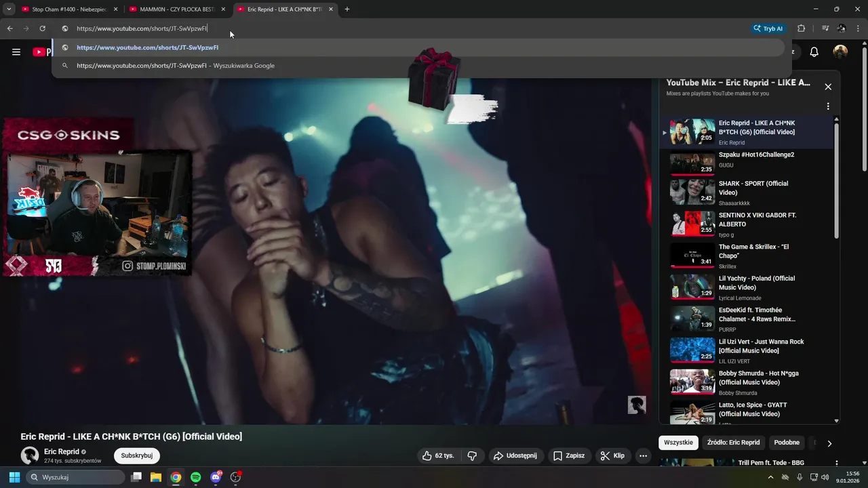The height and width of the screenshot is (488, 868).
Task: Select the Źródło: Eric Reprid chip
Action: pos(734,443)
